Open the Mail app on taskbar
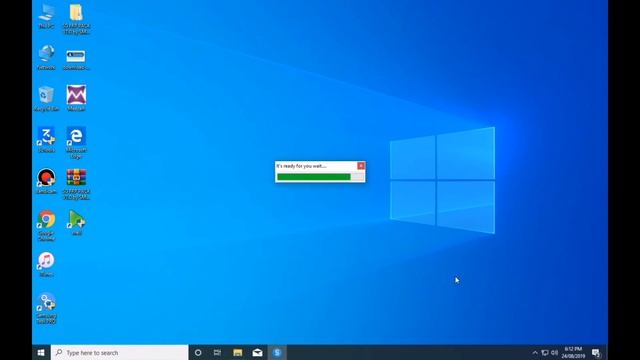This screenshot has width=640, height=360. 257,353
